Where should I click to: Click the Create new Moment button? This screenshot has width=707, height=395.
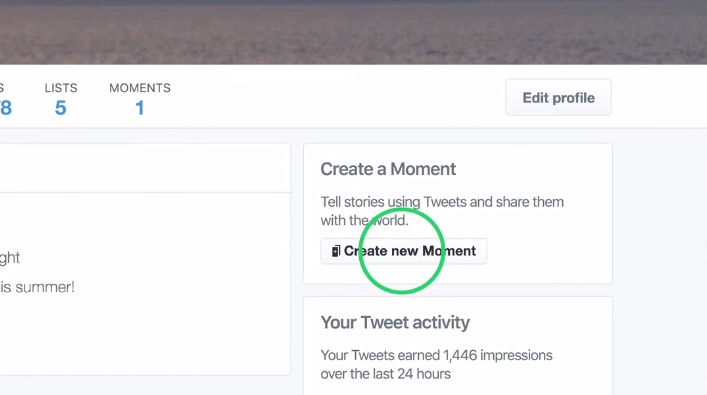pos(404,251)
